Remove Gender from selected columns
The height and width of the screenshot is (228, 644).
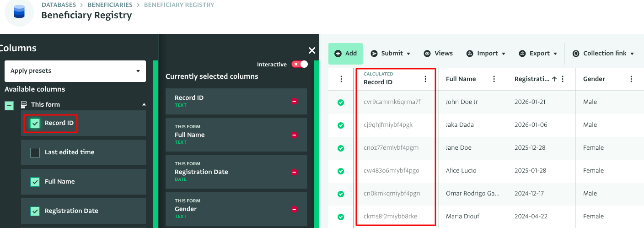(x=294, y=209)
